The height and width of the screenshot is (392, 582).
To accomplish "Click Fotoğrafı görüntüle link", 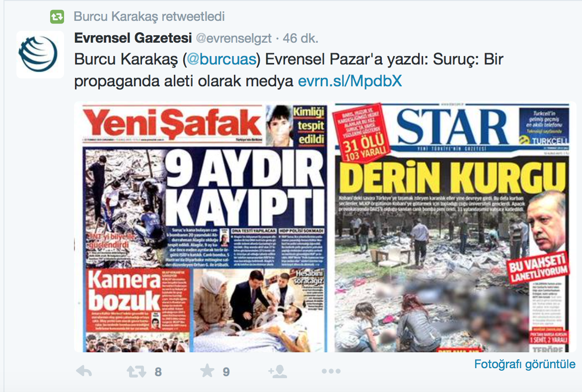I will pos(525,364).
